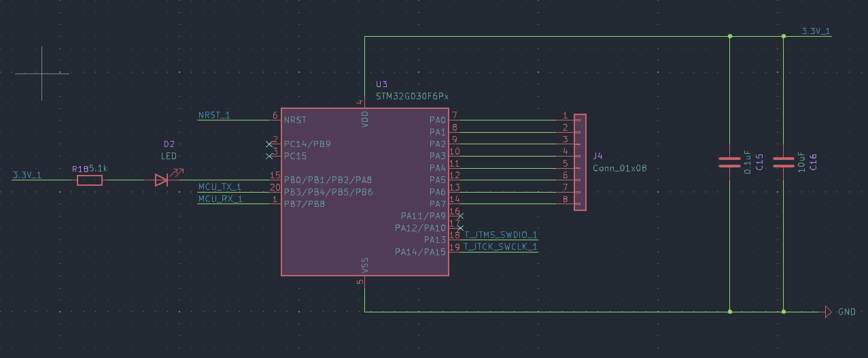Click the NRST_1 net label
Image resolution: width=868 pixels, height=358 pixels.
coord(214,115)
